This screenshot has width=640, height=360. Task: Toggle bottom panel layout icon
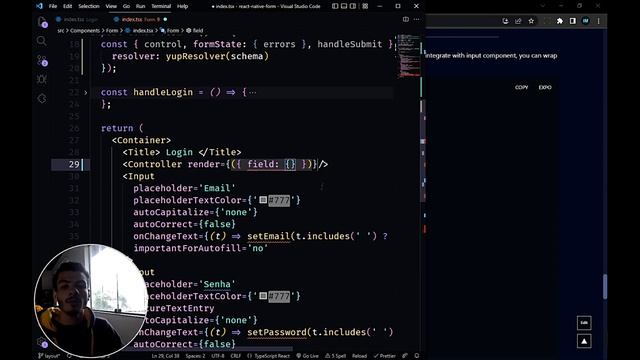point(344,6)
